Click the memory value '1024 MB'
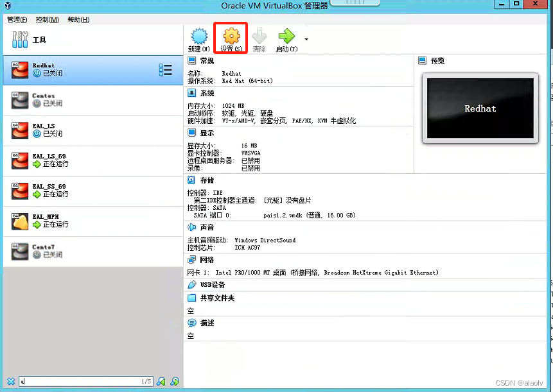 (233, 106)
